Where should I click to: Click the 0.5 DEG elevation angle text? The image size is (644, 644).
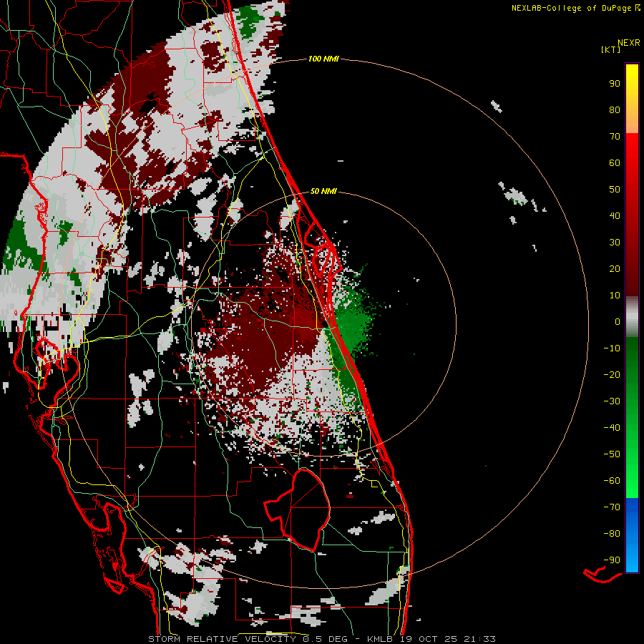[326, 639]
